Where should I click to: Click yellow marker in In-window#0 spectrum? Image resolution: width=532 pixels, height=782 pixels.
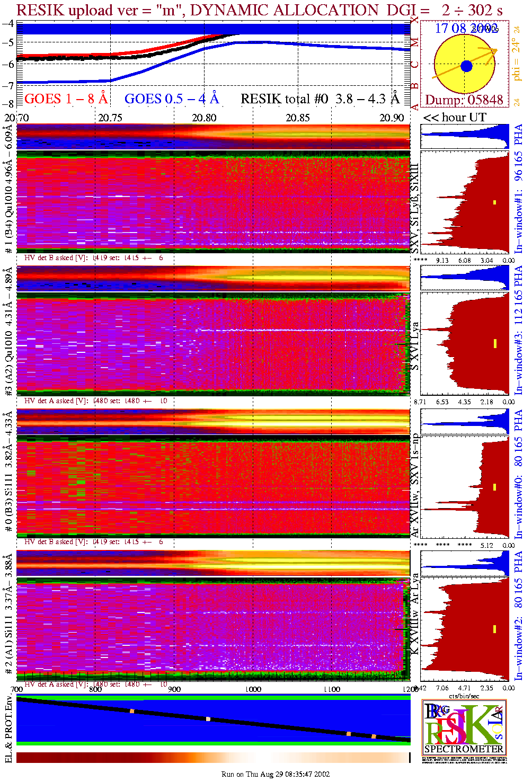[495, 486]
